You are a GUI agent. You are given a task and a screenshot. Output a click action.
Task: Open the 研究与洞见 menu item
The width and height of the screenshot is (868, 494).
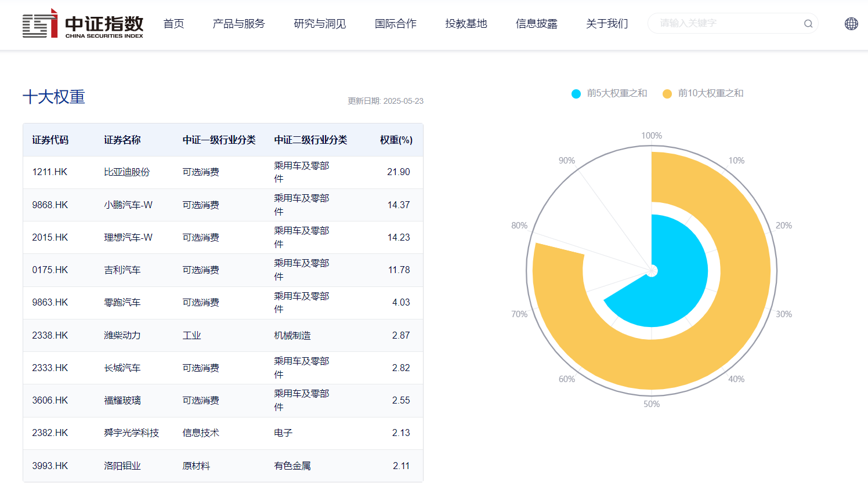(x=319, y=24)
